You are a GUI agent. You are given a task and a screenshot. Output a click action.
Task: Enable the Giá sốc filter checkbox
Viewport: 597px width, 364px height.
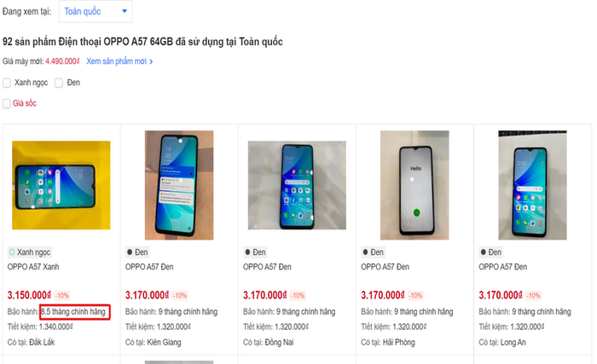(x=8, y=104)
